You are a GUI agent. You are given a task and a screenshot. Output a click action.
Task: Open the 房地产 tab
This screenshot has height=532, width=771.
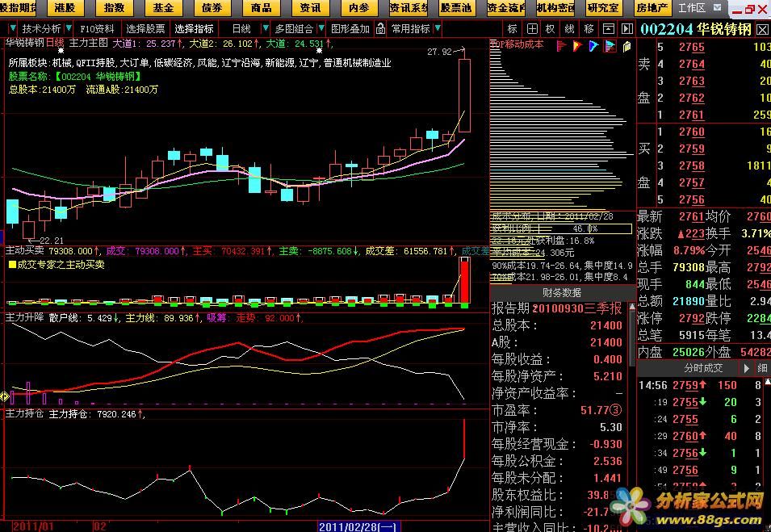pyautogui.click(x=652, y=8)
